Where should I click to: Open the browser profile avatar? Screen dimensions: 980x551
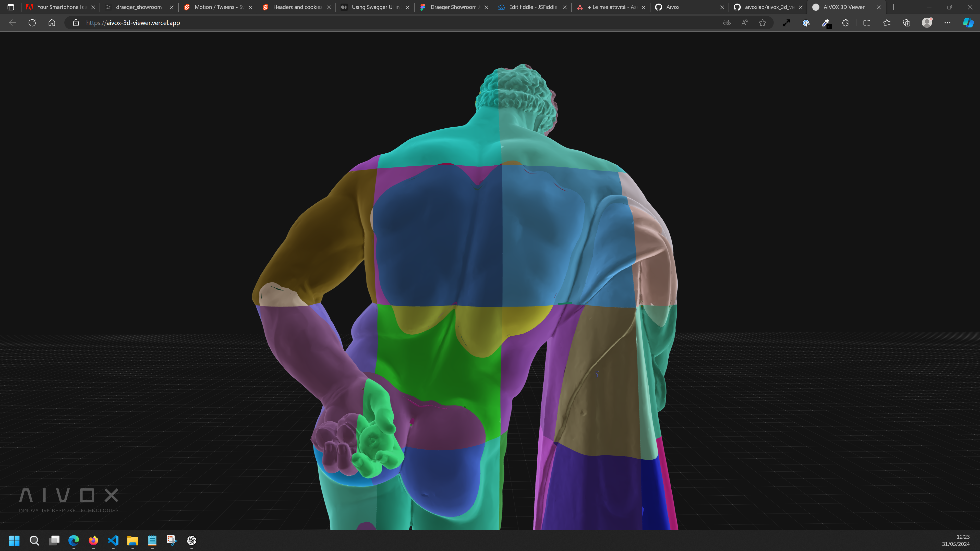click(927, 23)
